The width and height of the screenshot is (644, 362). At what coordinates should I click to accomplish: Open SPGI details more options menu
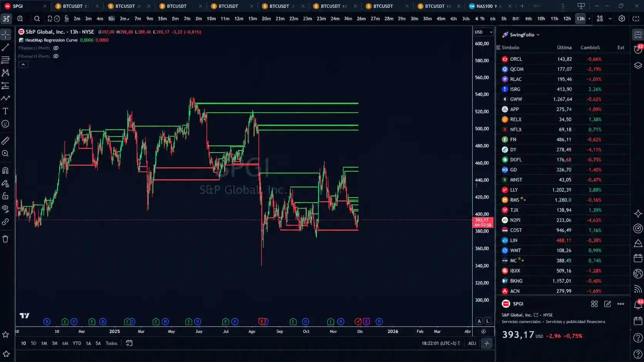click(621, 304)
